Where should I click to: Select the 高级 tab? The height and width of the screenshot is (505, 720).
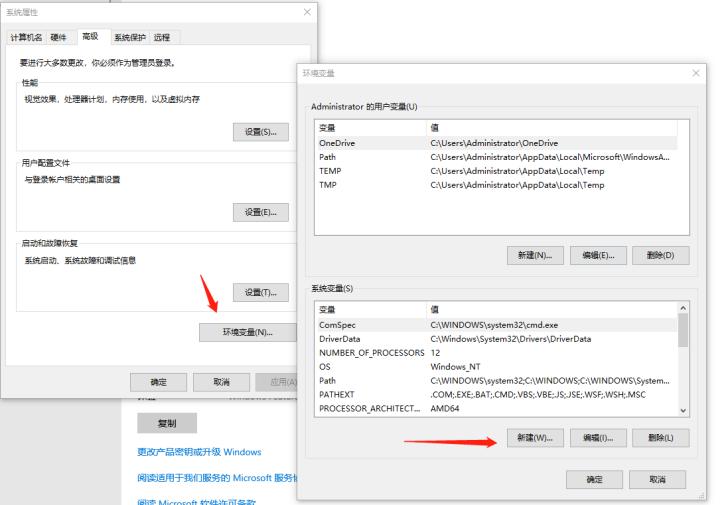(x=90, y=36)
